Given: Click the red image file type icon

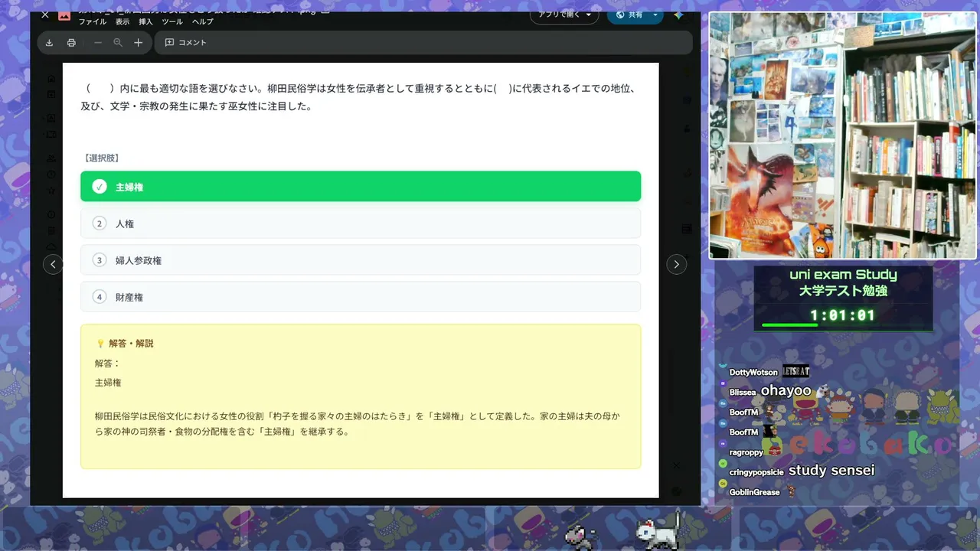Looking at the screenshot, I should coord(64,15).
